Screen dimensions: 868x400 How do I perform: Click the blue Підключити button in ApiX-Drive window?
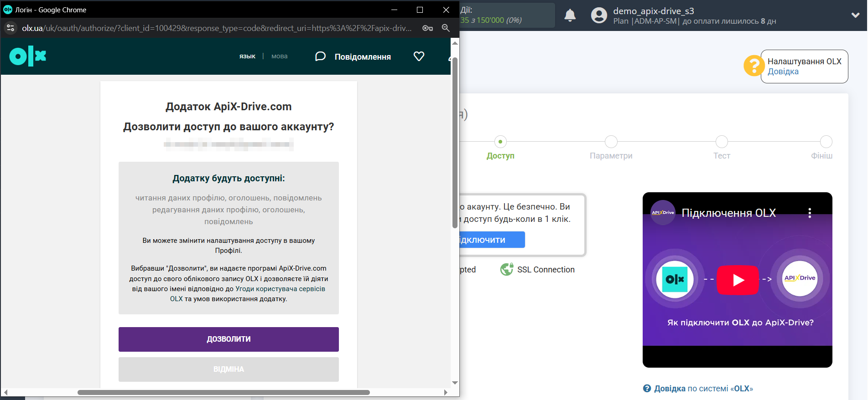tap(492, 240)
